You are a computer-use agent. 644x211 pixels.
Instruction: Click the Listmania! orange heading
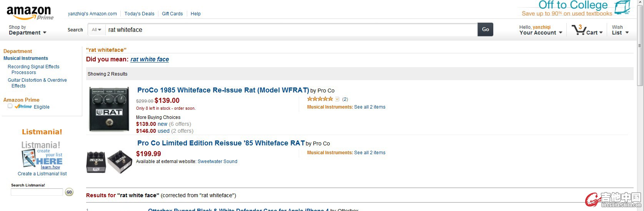click(x=42, y=132)
